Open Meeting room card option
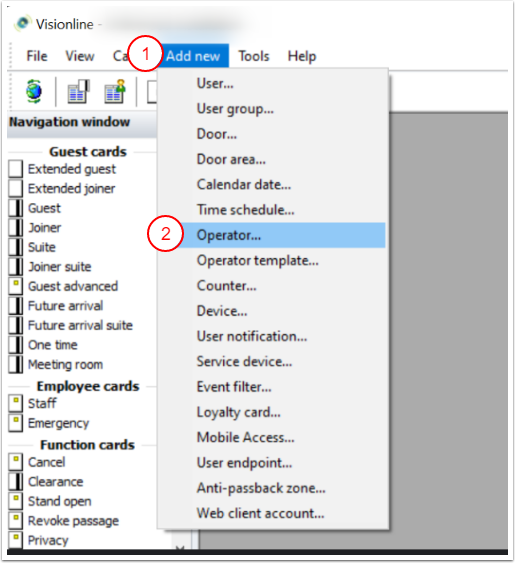The image size is (515, 563). tap(65, 364)
